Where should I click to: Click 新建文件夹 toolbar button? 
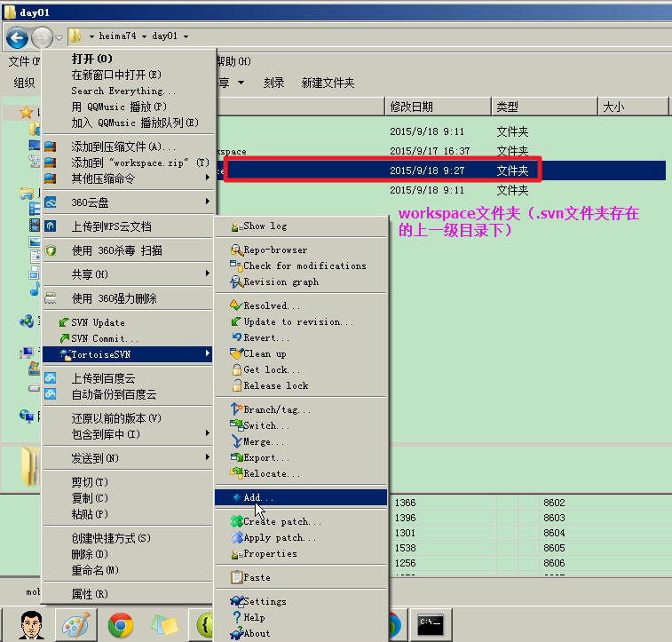(x=328, y=83)
